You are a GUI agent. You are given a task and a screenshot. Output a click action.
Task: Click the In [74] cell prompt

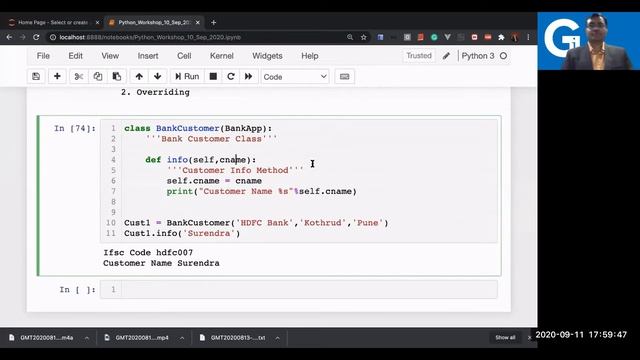point(75,129)
